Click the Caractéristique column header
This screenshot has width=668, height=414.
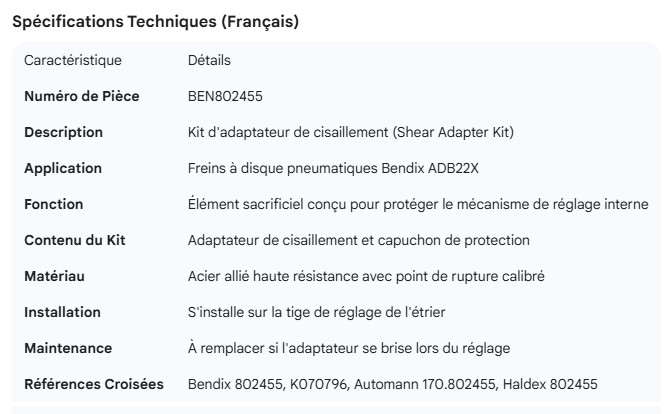click(x=73, y=60)
